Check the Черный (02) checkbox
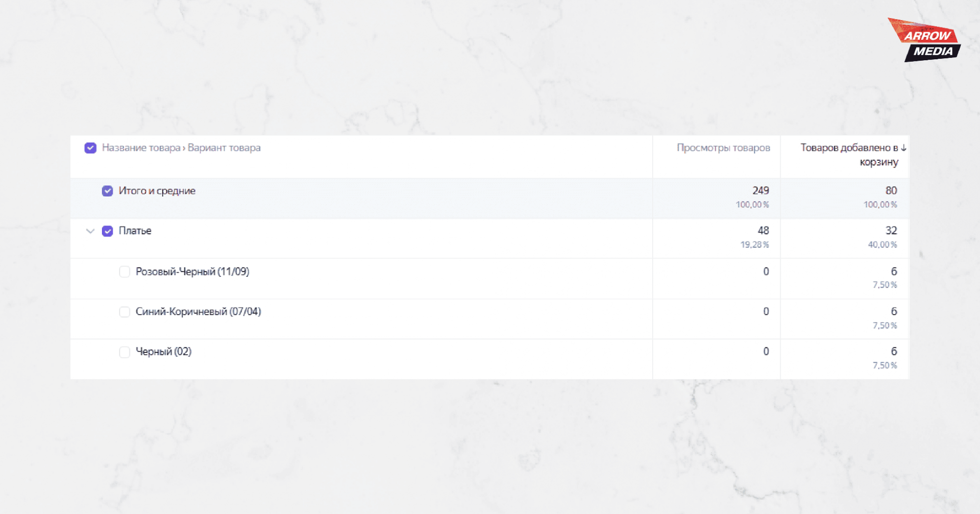The image size is (980, 514). pos(124,352)
